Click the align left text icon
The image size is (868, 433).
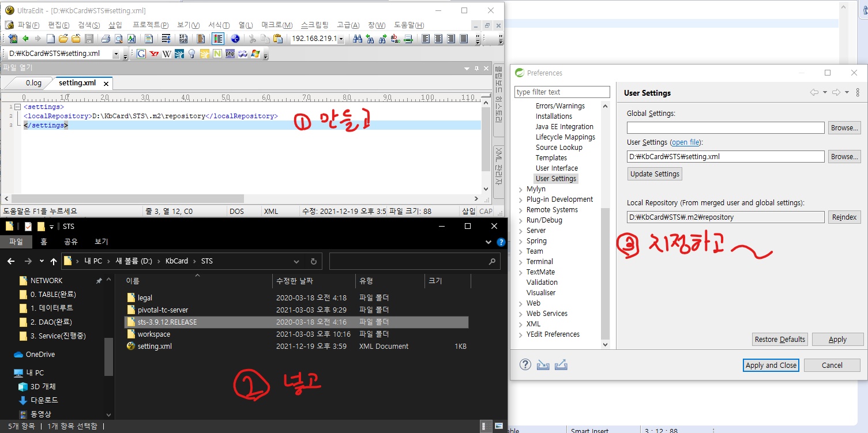(x=426, y=39)
